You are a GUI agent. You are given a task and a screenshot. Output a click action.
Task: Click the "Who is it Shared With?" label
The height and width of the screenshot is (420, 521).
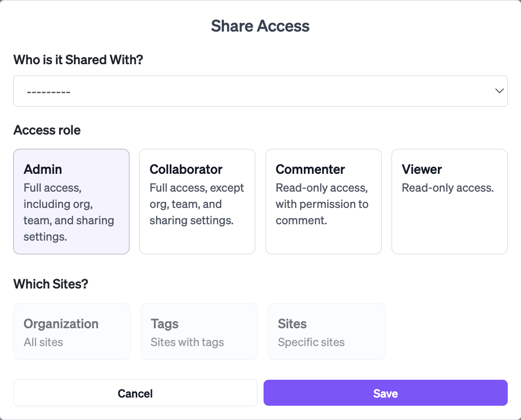[x=78, y=60]
